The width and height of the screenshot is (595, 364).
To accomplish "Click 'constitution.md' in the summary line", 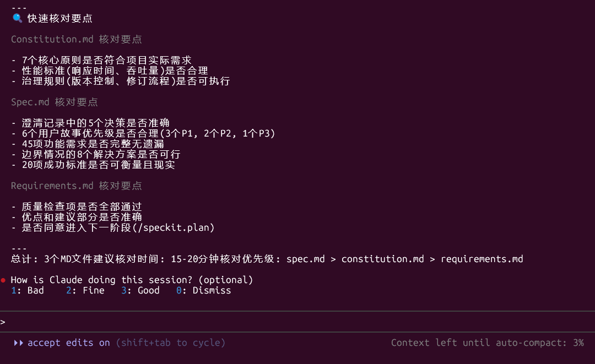I will click(382, 259).
